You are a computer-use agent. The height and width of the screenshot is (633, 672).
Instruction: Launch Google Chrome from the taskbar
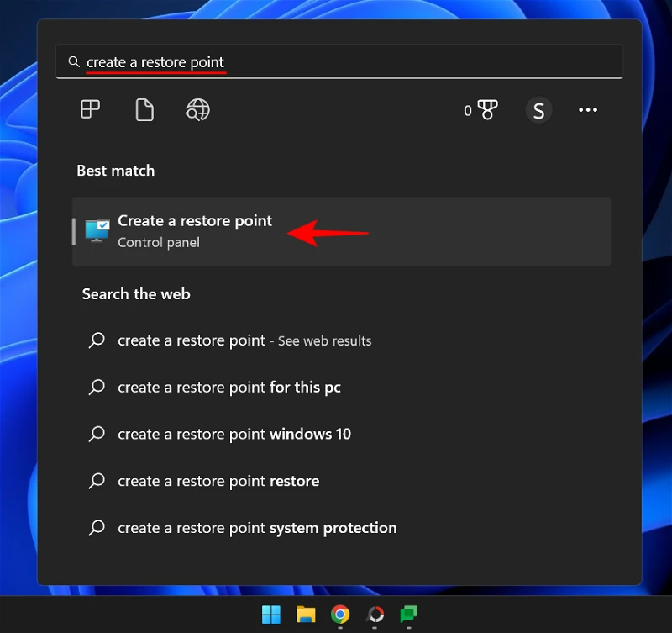[x=340, y=615]
